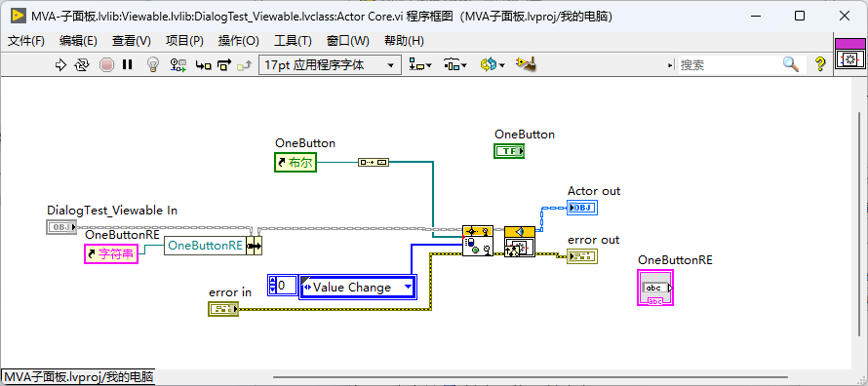This screenshot has width=868, height=386.
Task: Click the error out label
Action: 593,240
